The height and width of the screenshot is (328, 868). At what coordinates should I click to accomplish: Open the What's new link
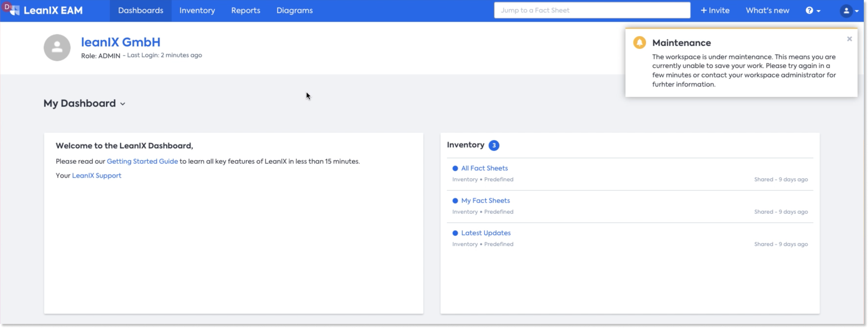768,10
